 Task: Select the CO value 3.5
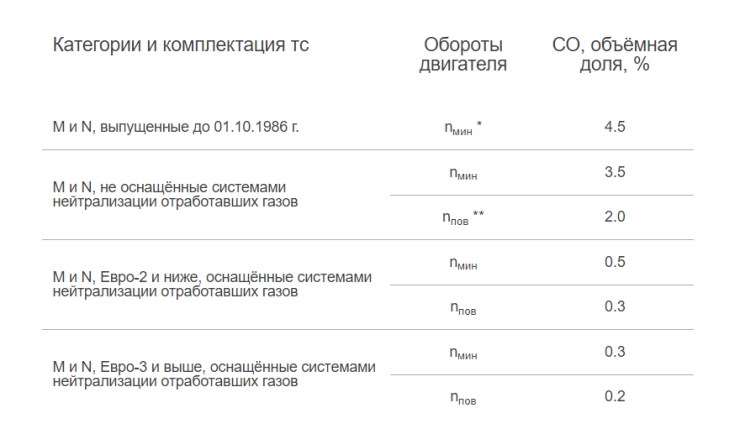[x=615, y=172]
